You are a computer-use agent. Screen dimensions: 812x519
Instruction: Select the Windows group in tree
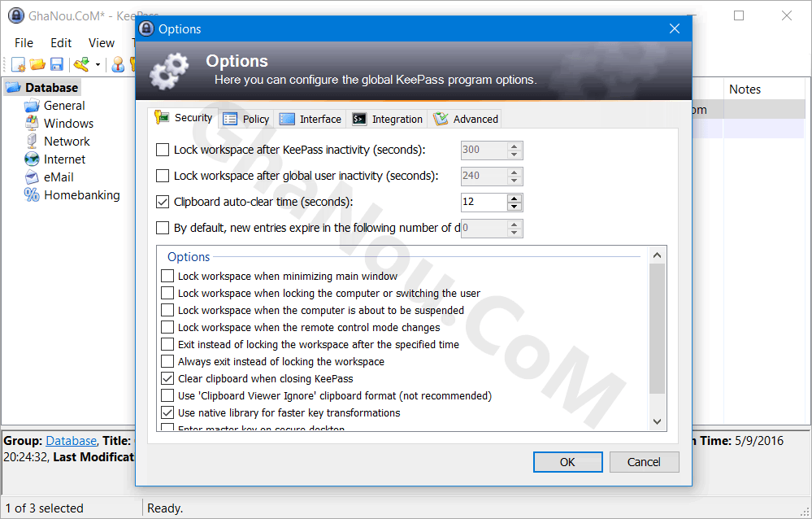pyautogui.click(x=59, y=124)
